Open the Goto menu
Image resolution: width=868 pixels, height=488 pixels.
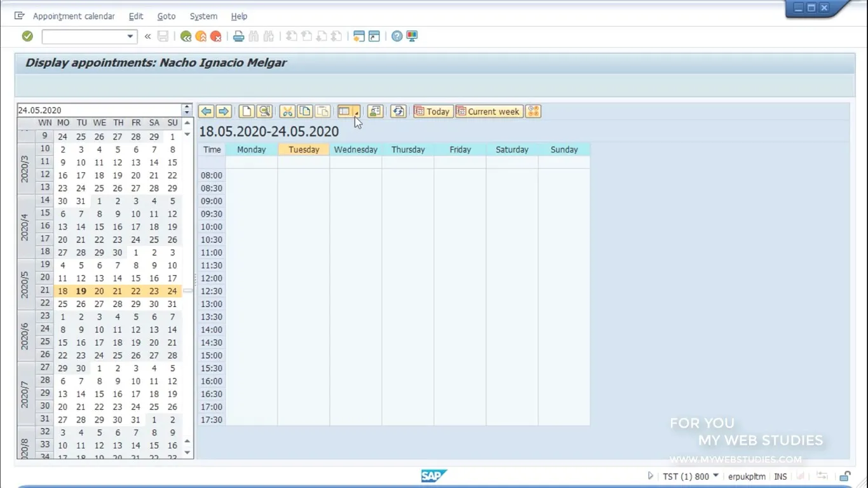(x=166, y=16)
